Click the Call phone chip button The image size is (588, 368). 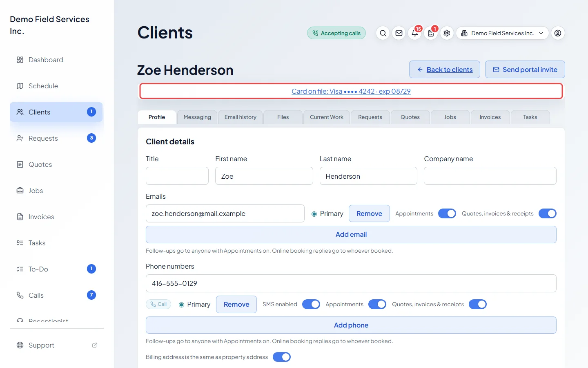pyautogui.click(x=158, y=304)
